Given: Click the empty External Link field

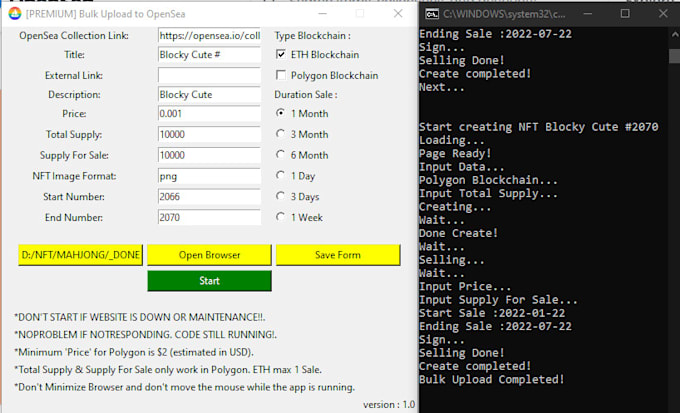Looking at the screenshot, I should pyautogui.click(x=209, y=75).
